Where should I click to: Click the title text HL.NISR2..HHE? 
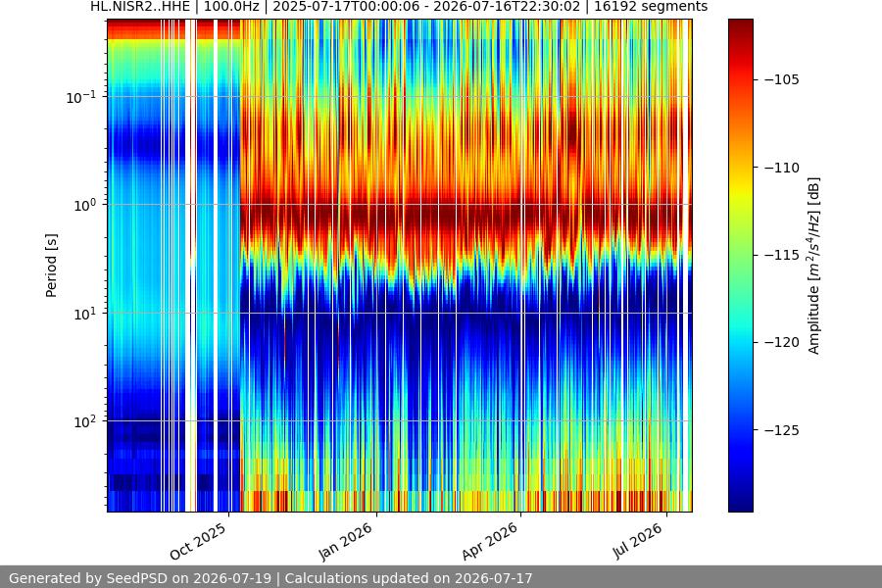[x=140, y=7]
